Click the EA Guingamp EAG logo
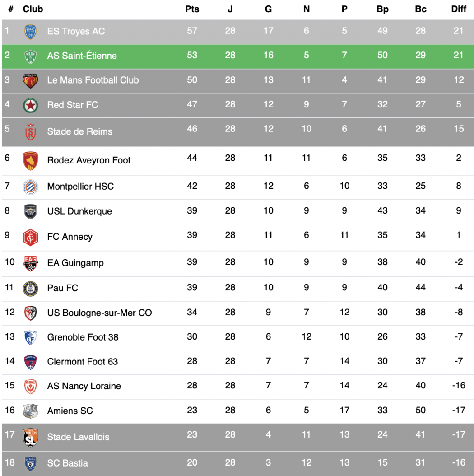The height and width of the screenshot is (476, 474). [x=30, y=263]
